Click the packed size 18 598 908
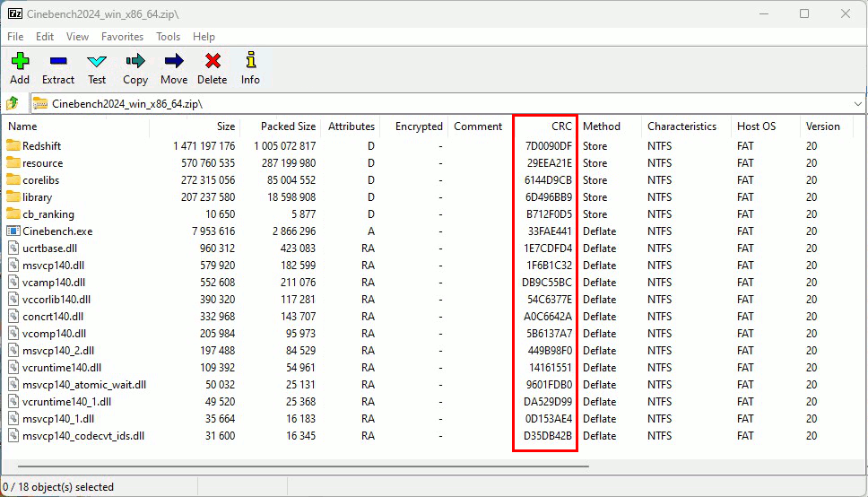 (x=291, y=197)
